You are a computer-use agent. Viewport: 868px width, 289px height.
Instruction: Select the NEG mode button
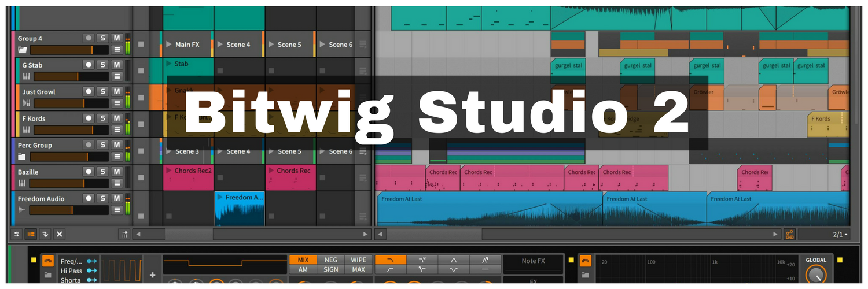[331, 260]
